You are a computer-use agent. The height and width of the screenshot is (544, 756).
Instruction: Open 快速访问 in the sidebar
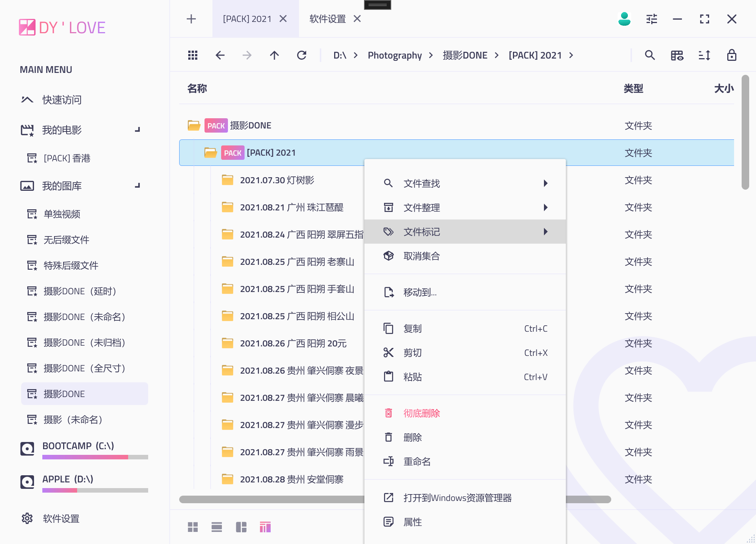point(84,100)
